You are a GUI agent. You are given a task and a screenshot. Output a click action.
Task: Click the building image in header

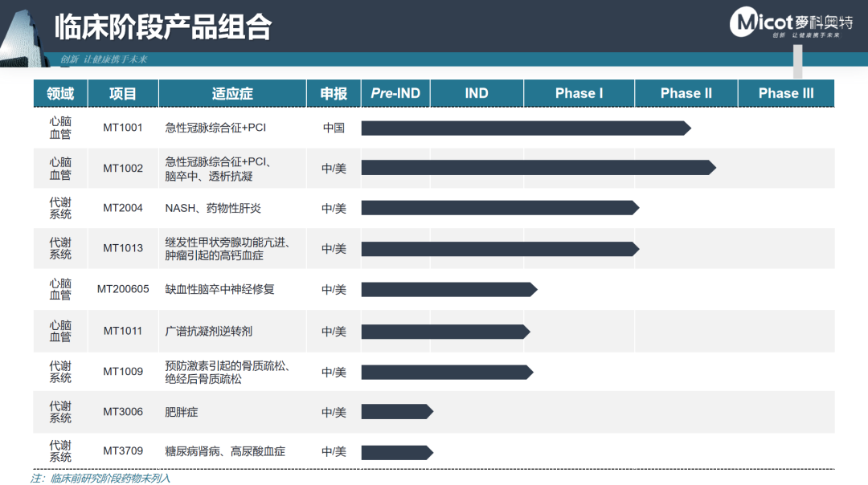(23, 38)
